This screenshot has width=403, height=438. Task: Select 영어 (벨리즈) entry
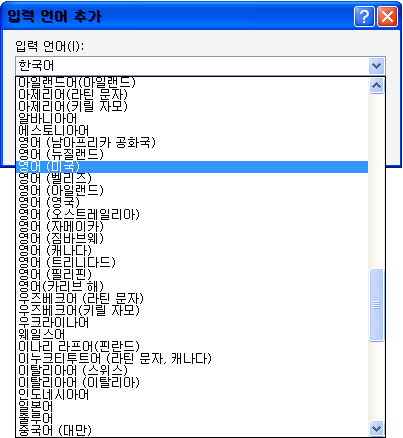pos(192,178)
